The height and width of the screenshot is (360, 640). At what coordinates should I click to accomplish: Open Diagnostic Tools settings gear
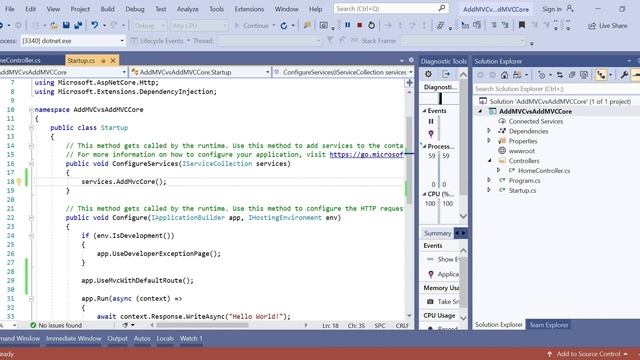(428, 74)
